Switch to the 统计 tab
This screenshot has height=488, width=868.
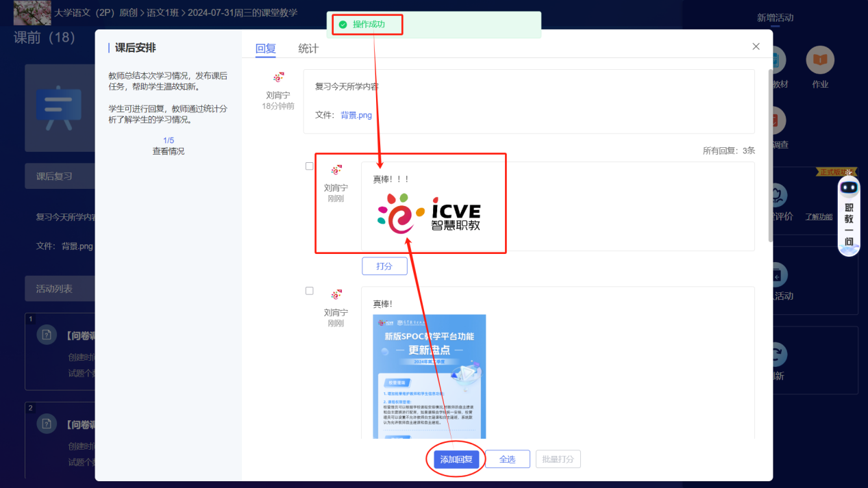[x=308, y=49]
